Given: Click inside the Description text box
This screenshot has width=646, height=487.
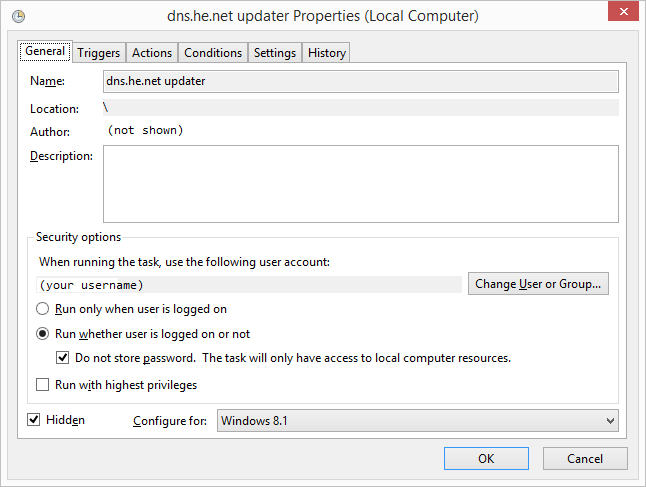Looking at the screenshot, I should pos(360,184).
